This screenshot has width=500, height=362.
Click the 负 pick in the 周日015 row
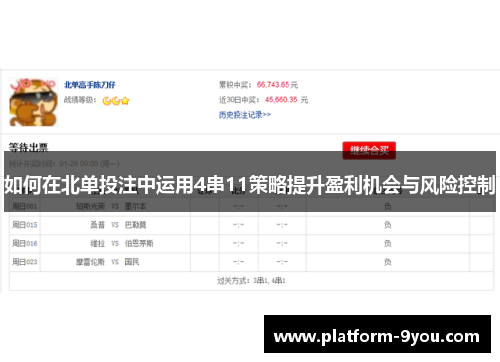[x=387, y=225]
